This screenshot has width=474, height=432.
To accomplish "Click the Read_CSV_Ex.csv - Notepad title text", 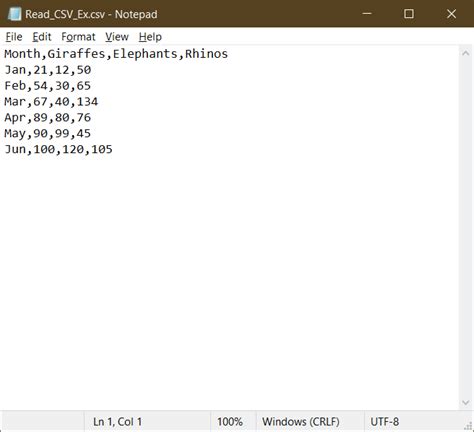I will pyautogui.click(x=91, y=14).
